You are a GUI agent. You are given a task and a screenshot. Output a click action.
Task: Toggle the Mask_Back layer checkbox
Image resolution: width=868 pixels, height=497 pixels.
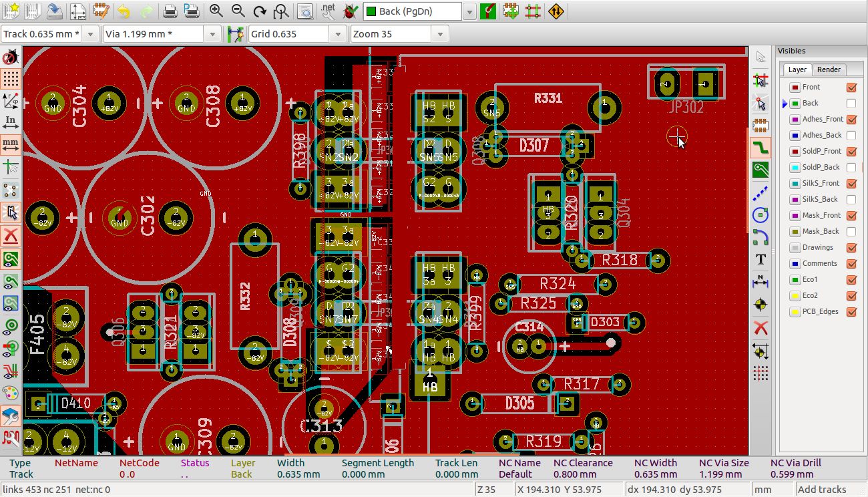[x=851, y=231]
